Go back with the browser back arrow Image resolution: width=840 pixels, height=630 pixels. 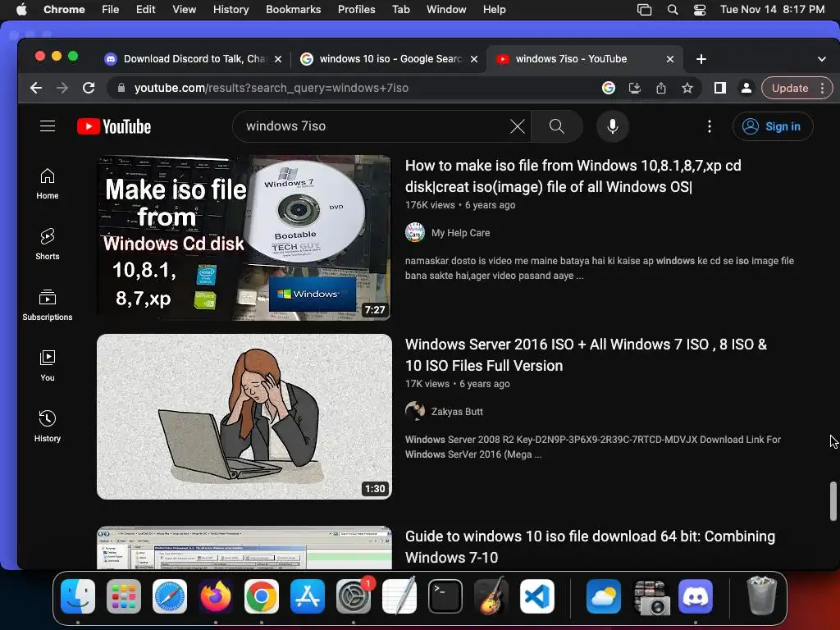[36, 88]
